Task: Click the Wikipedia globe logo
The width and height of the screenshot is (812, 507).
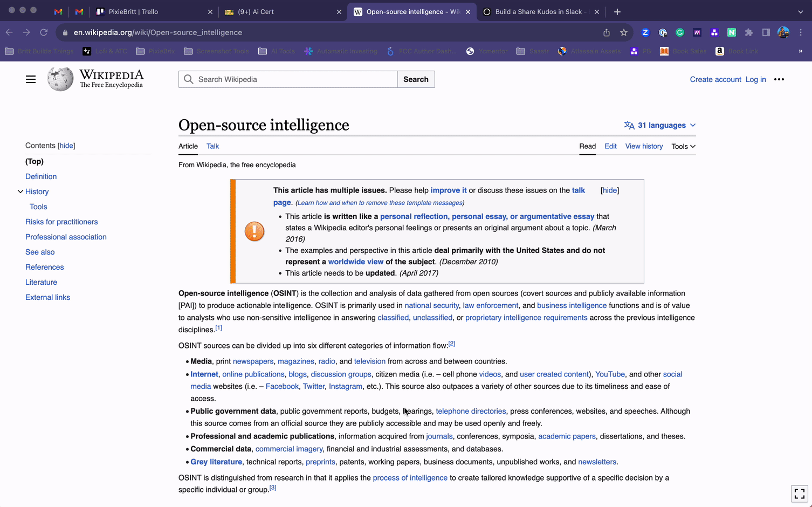Action: coord(60,79)
